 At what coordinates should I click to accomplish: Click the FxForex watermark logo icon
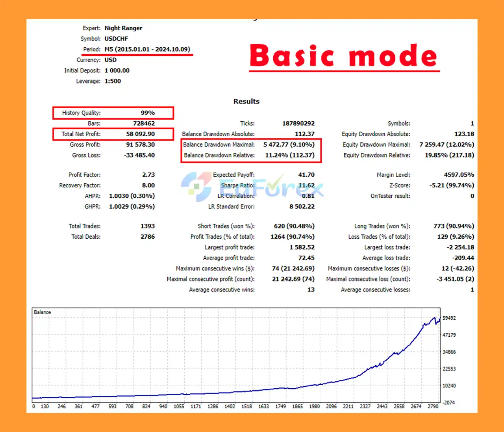click(197, 186)
